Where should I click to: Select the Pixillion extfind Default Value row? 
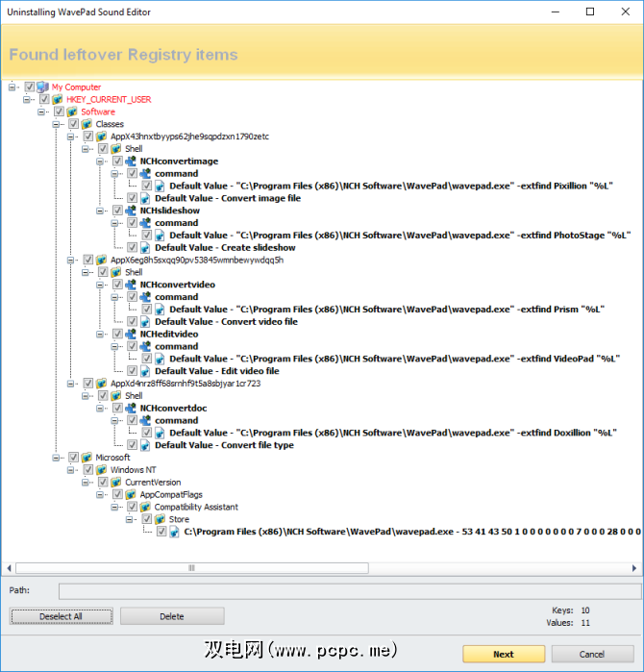(391, 186)
